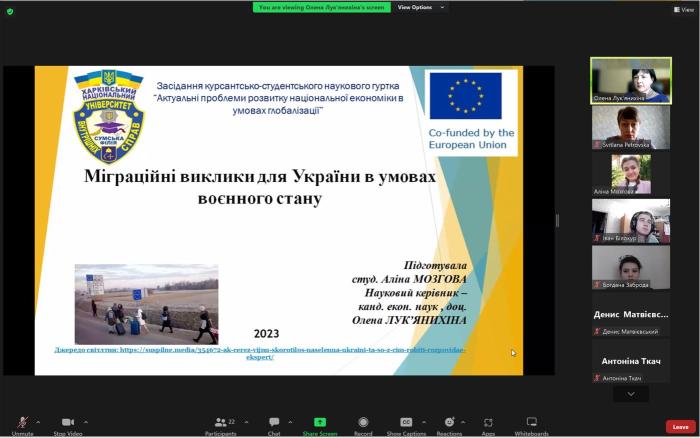The height and width of the screenshot is (438, 700).
Task: Click the green screen sharing notification banner
Action: point(322,7)
